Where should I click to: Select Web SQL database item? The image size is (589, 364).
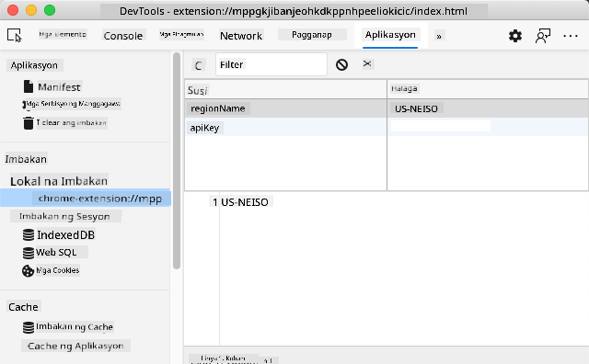pos(55,252)
